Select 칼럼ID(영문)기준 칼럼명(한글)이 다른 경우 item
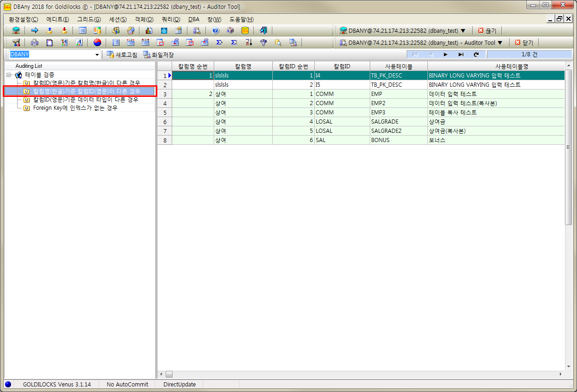 86,83
